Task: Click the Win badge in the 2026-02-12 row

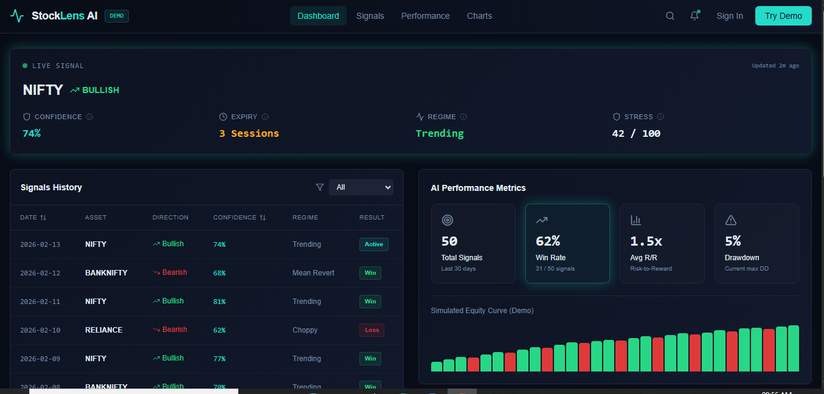Action: coord(370,273)
